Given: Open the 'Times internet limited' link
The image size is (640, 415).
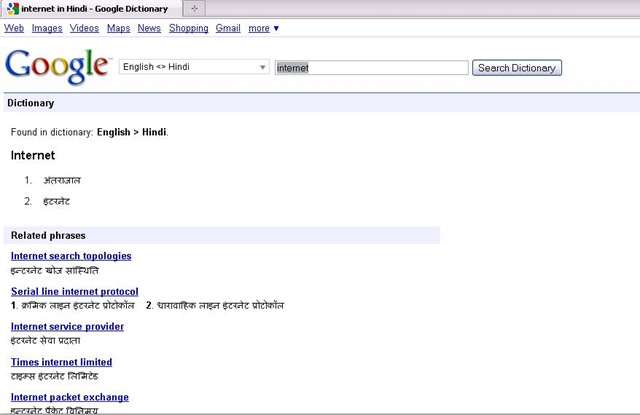Looking at the screenshot, I should [61, 362].
